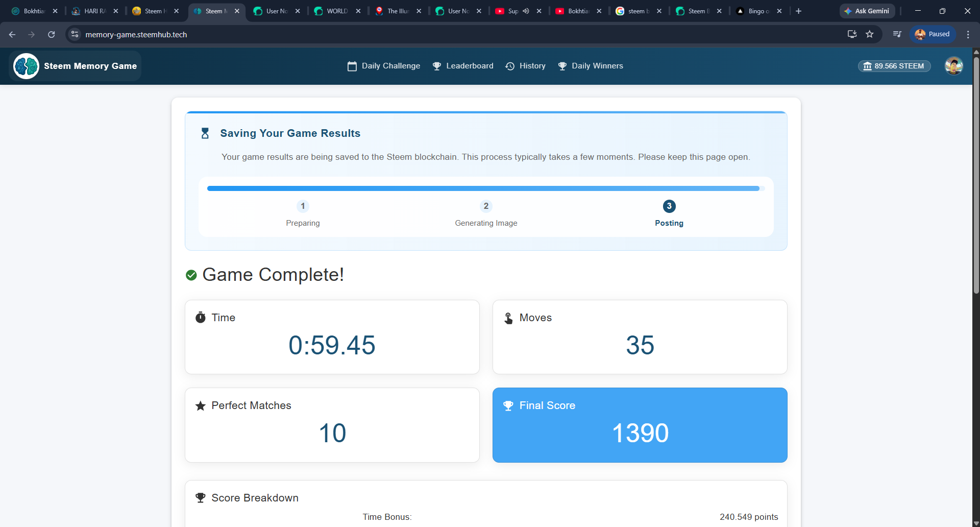Close the HARI RA tab
Viewport: 980px width, 527px height.
coord(116,11)
